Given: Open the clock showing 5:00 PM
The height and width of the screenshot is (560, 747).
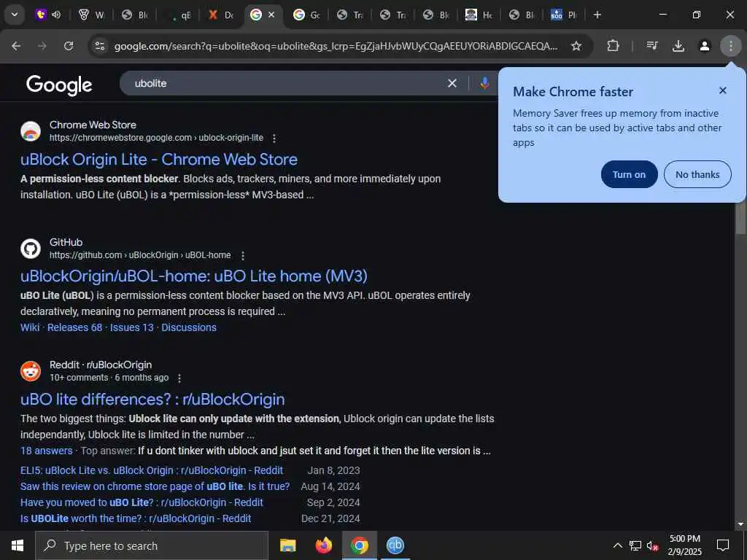Looking at the screenshot, I should [x=685, y=545].
